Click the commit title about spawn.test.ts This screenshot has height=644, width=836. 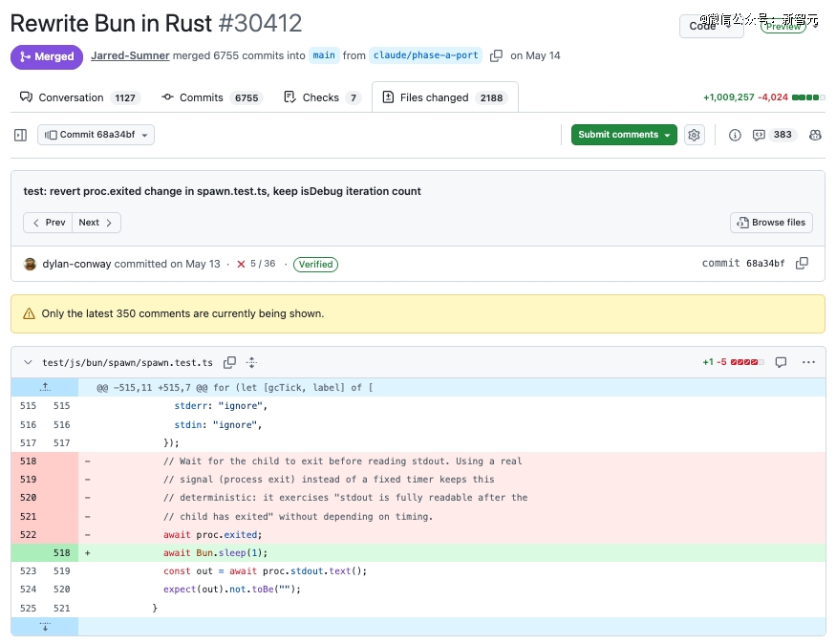click(x=222, y=191)
